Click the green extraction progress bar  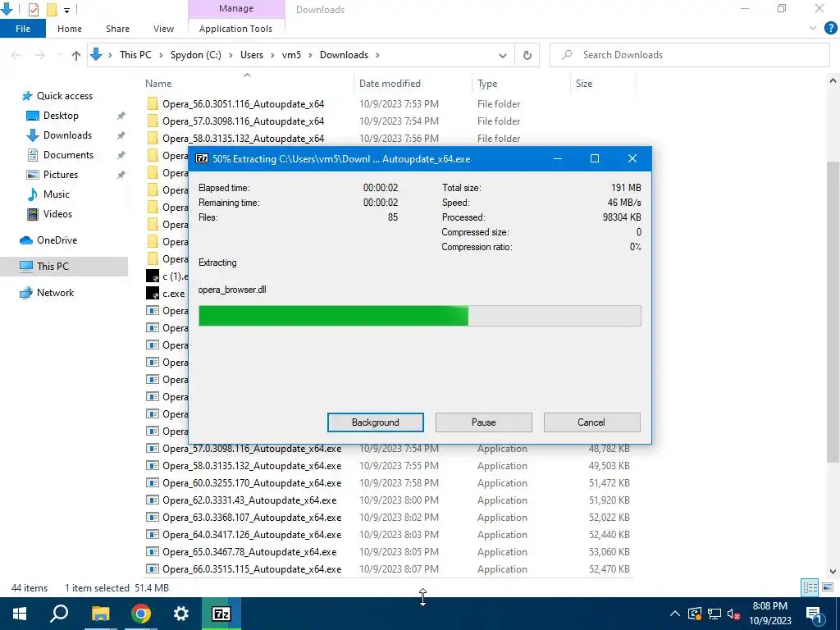(419, 316)
